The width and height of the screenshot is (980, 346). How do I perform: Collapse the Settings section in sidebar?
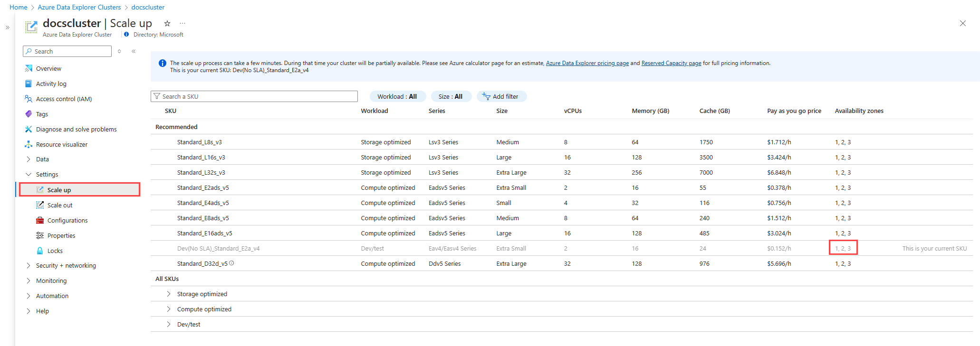pos(29,174)
